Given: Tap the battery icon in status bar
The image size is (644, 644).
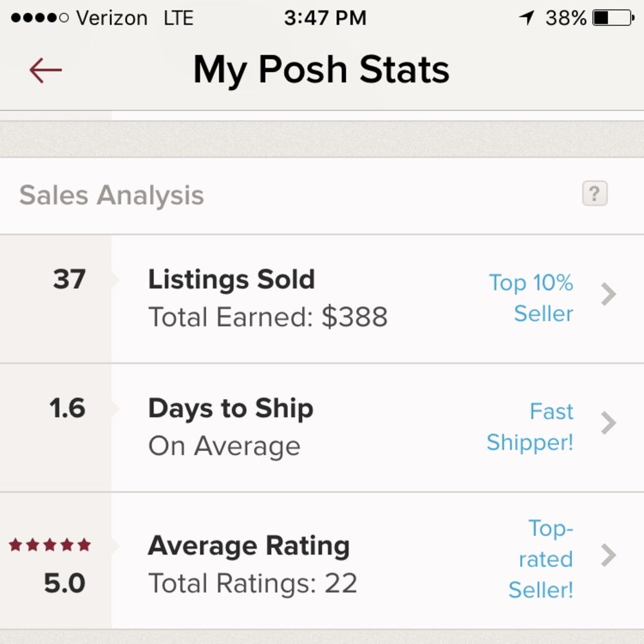Looking at the screenshot, I should coord(613,18).
